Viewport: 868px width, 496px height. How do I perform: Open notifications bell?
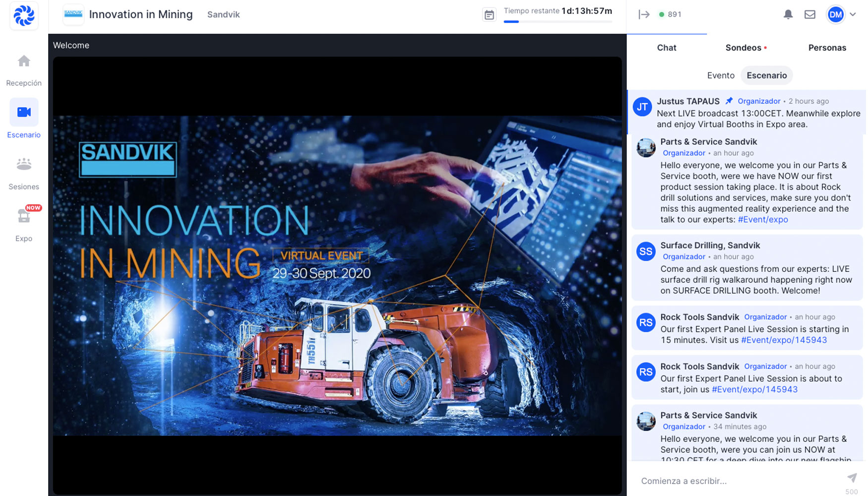coord(788,14)
